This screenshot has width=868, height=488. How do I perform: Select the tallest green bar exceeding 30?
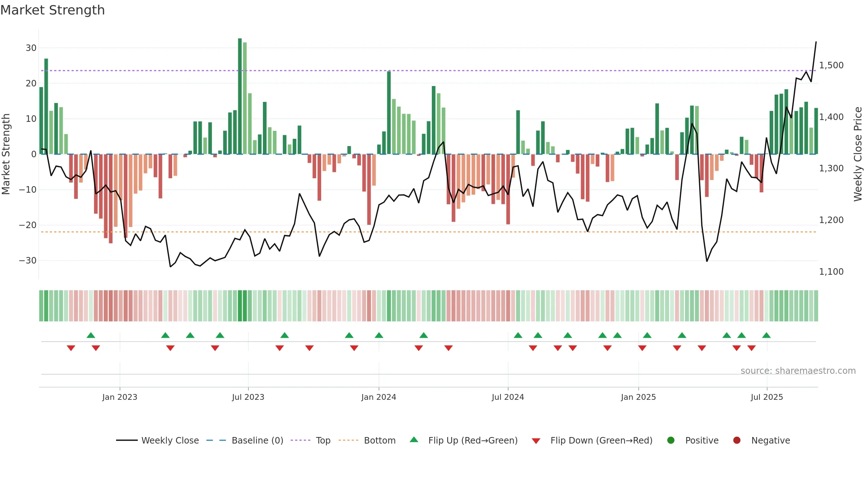pos(240,96)
